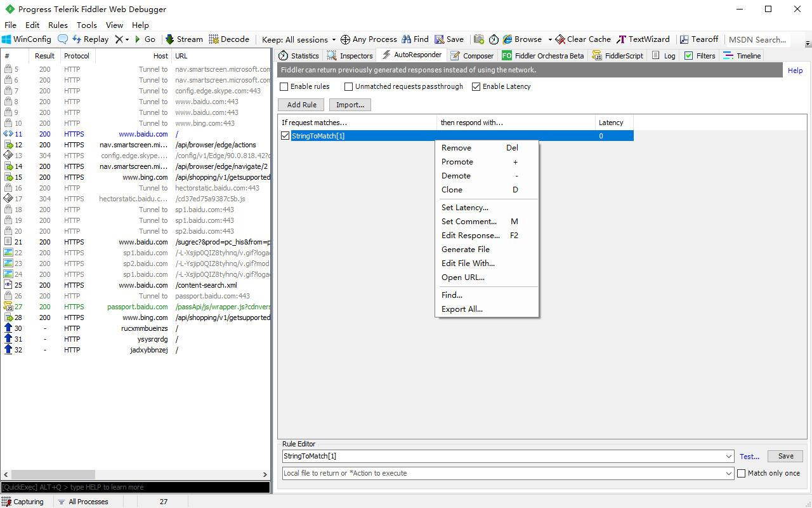Choose Edit Response... menu entry
This screenshot has width=812, height=508.
[487, 236]
